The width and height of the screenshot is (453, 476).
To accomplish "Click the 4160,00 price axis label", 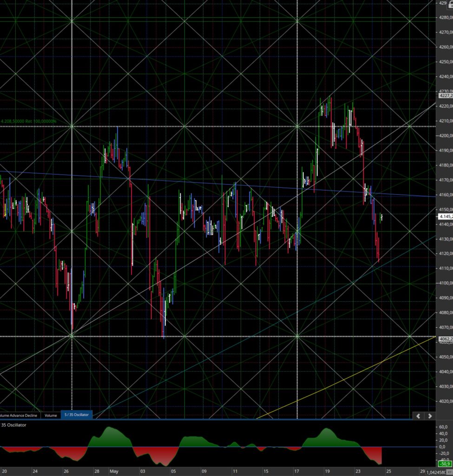I will tap(446, 195).
